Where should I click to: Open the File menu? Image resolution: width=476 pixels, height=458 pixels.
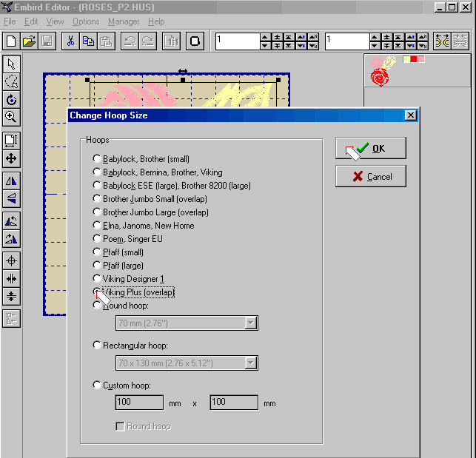tap(10, 21)
